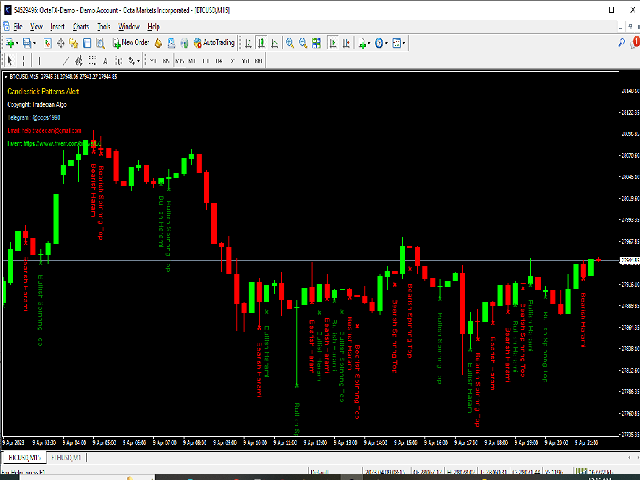
Task: Open the red notification alert icon
Action: (635, 42)
